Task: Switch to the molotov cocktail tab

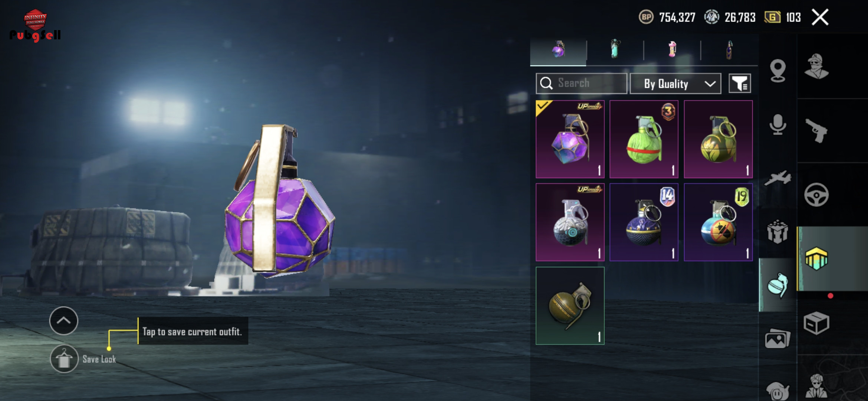Action: (x=729, y=50)
